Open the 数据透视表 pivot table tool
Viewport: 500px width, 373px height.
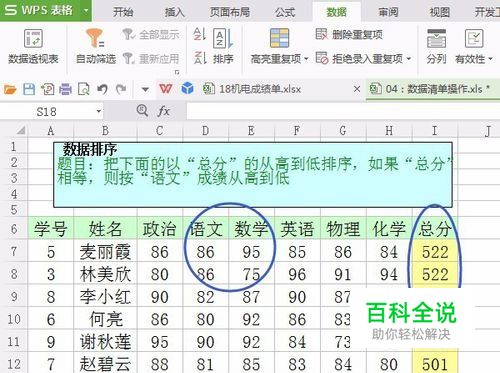point(33,47)
